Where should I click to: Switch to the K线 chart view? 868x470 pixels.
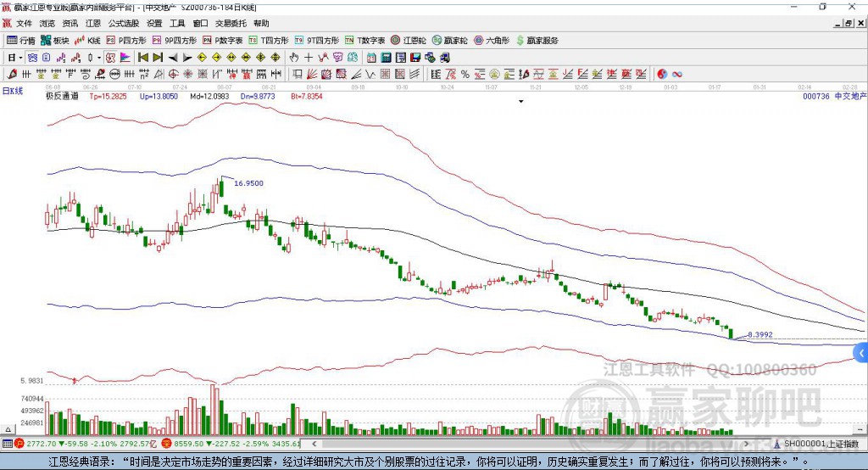point(87,41)
